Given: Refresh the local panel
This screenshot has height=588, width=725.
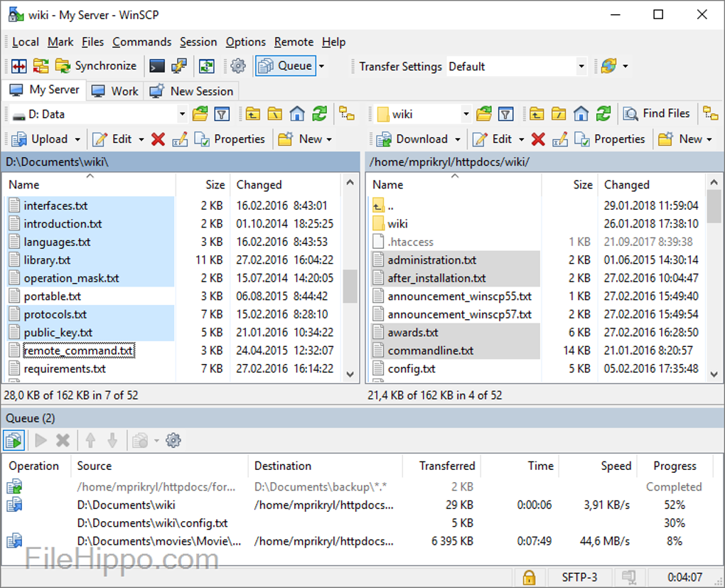Looking at the screenshot, I should click(320, 114).
